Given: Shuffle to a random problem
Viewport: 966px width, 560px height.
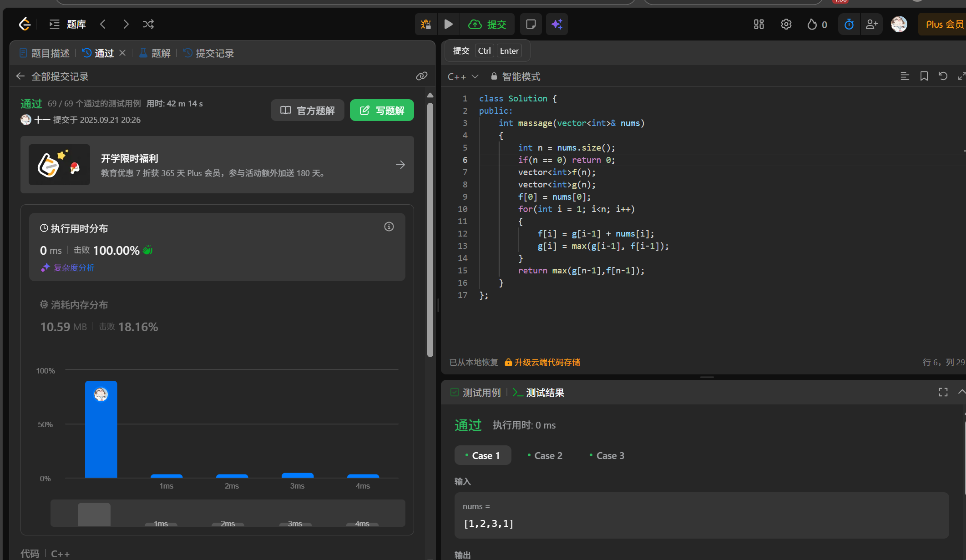Looking at the screenshot, I should [x=148, y=24].
